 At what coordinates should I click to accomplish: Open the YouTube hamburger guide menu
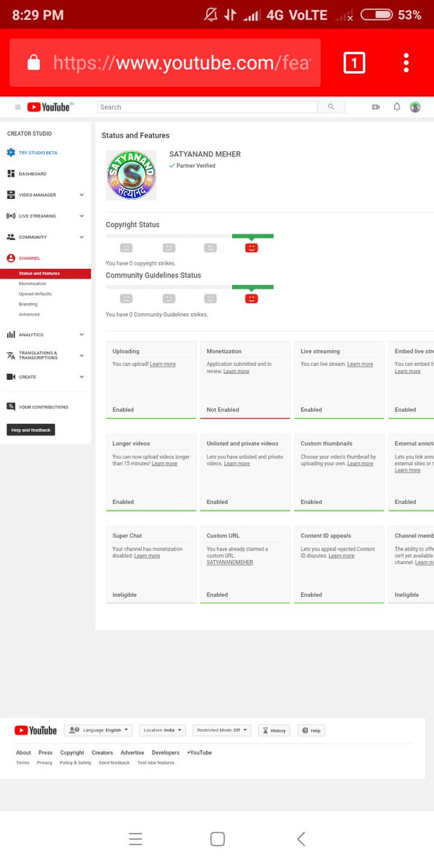tap(18, 107)
